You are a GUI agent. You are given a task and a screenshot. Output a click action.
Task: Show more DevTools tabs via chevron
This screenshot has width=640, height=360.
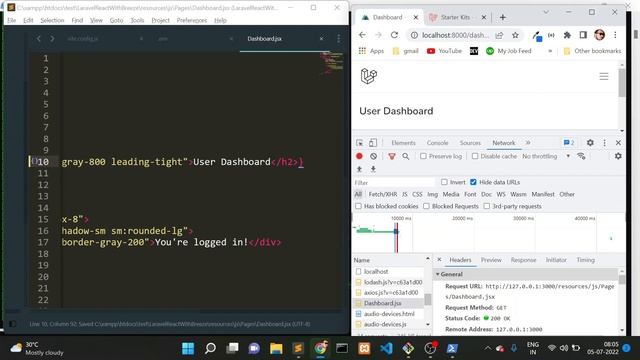pyautogui.click(x=528, y=143)
